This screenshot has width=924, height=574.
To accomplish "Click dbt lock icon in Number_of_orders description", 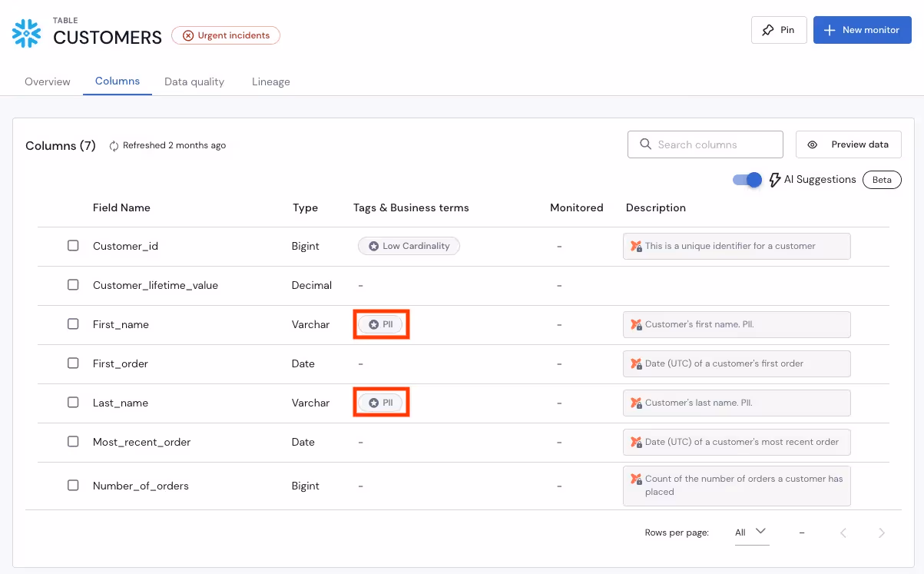I will click(636, 479).
